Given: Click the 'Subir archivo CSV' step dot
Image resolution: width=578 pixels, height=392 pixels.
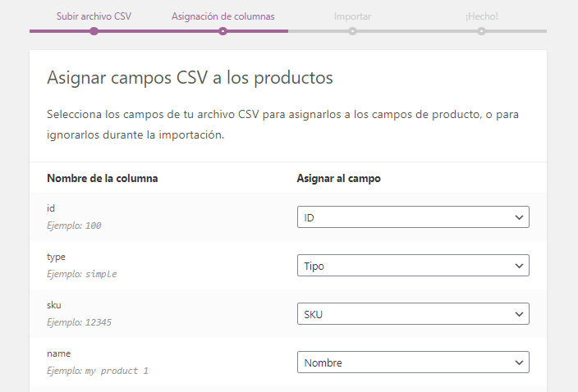Looking at the screenshot, I should point(94,31).
